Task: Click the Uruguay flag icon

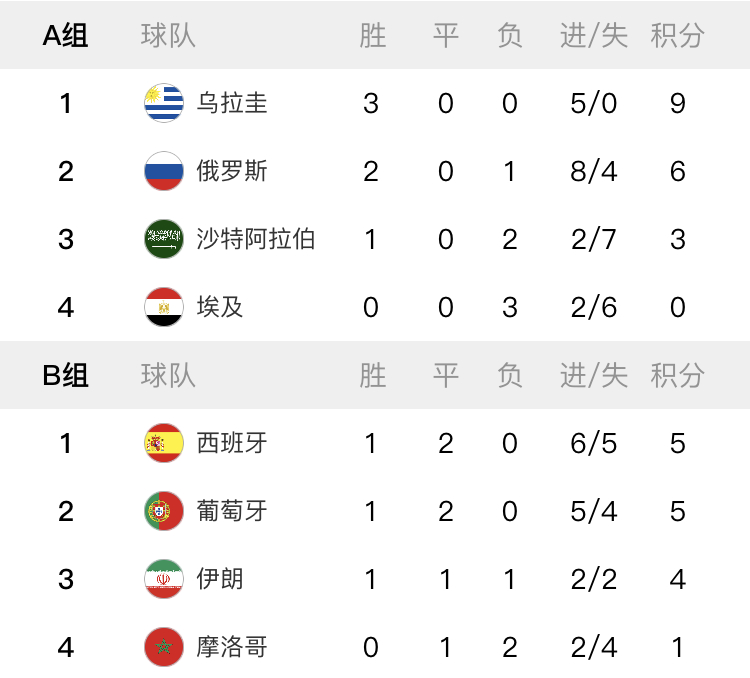Action: coord(164,103)
